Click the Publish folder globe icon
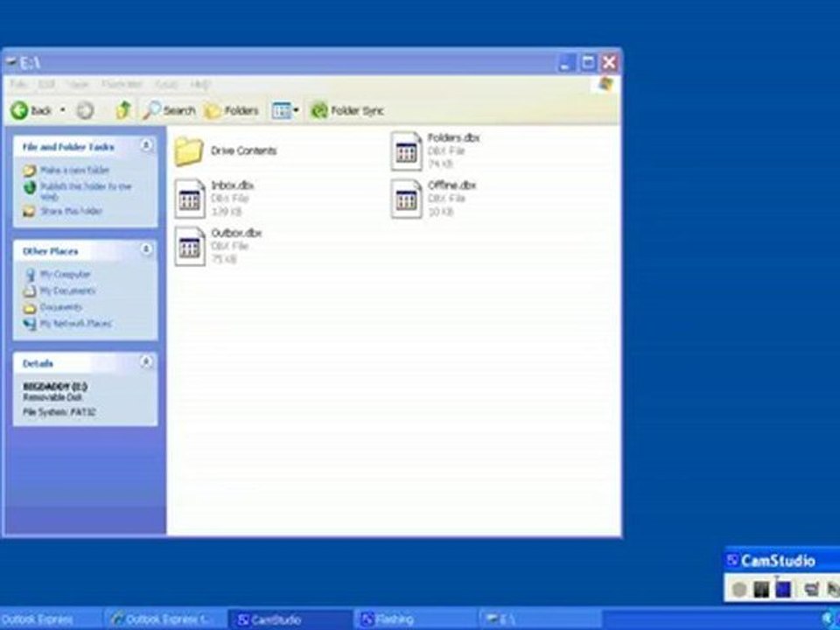 30,187
